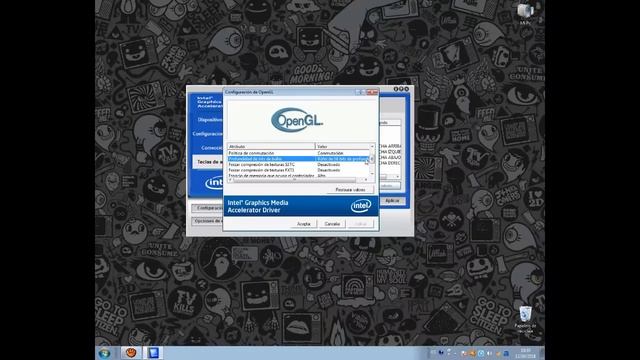Click the Aceptar button in OpenGL dialog

pyautogui.click(x=303, y=224)
